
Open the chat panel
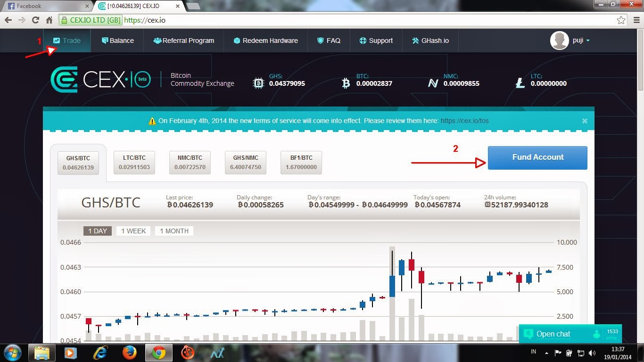pos(570,334)
